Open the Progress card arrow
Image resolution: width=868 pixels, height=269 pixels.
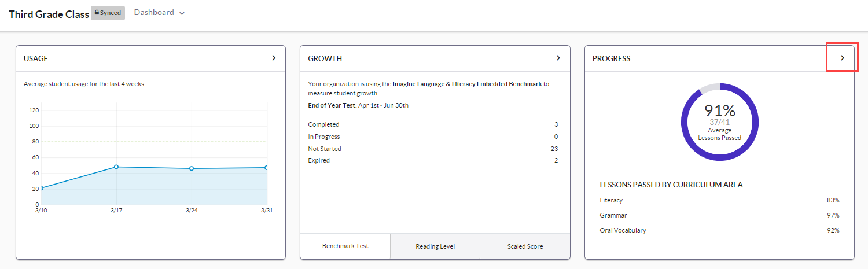click(x=842, y=58)
